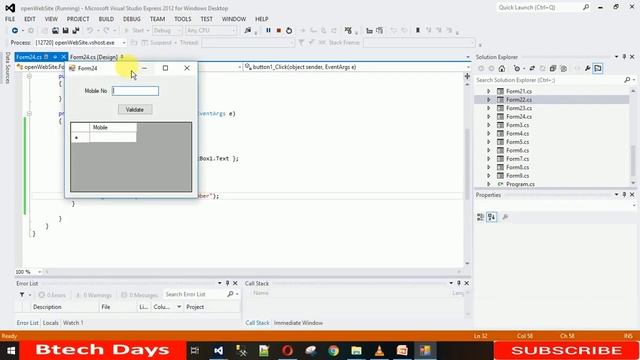
Task: Switch to Immediate Window tab
Action: point(298,323)
